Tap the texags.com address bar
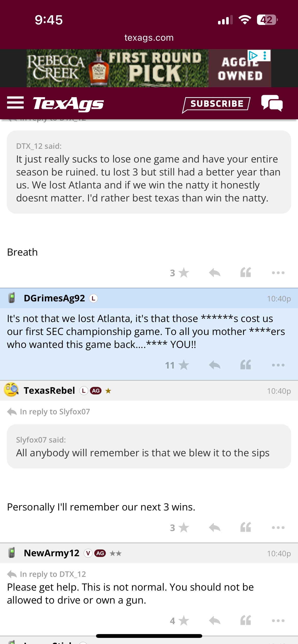This screenshot has width=298, height=644. (x=149, y=38)
